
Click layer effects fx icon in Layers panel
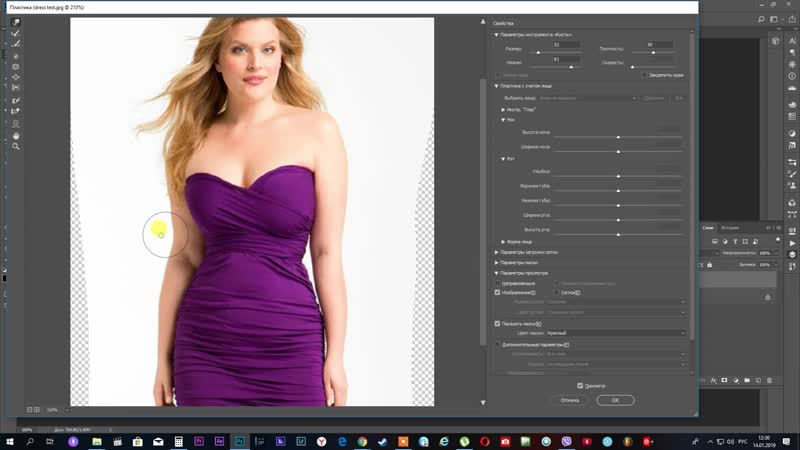[x=713, y=381]
